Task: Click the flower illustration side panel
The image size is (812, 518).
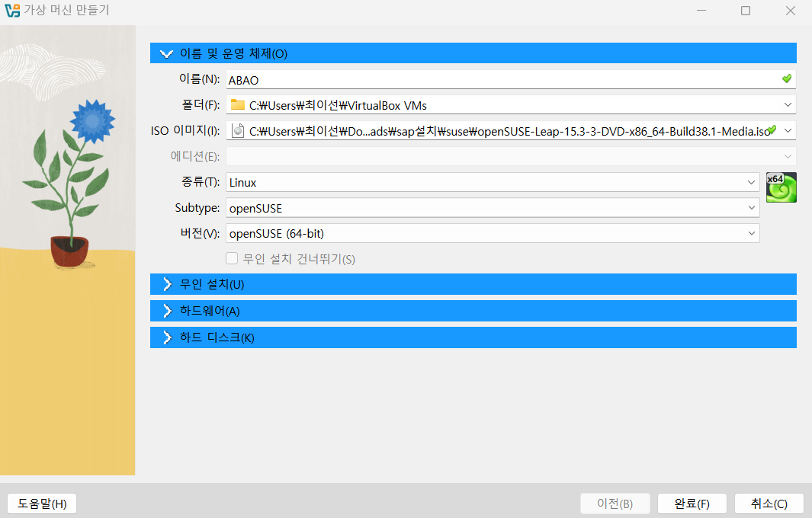Action: point(67,250)
